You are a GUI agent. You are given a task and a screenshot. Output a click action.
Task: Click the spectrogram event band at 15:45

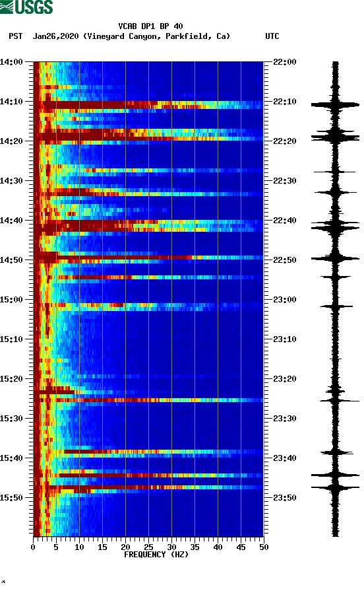click(148, 475)
